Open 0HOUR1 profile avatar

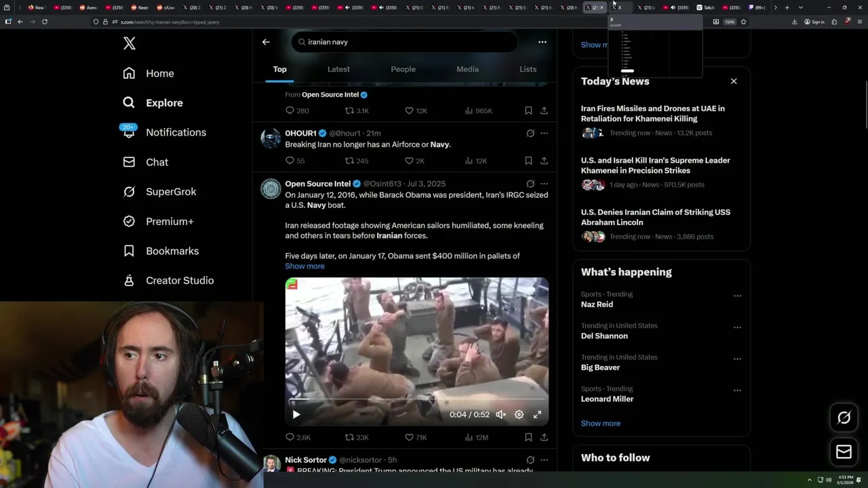click(271, 138)
